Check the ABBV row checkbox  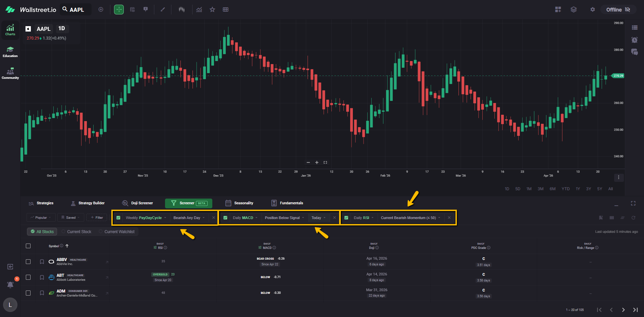28,262
